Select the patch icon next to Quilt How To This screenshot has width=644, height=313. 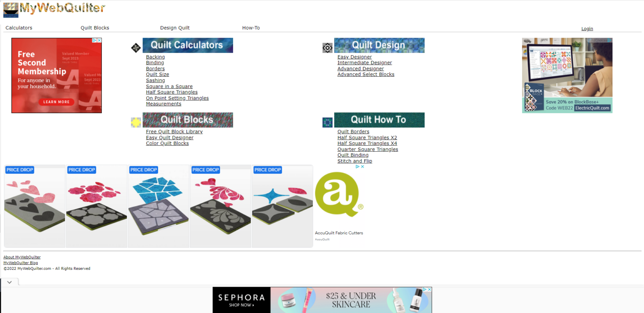327,122
